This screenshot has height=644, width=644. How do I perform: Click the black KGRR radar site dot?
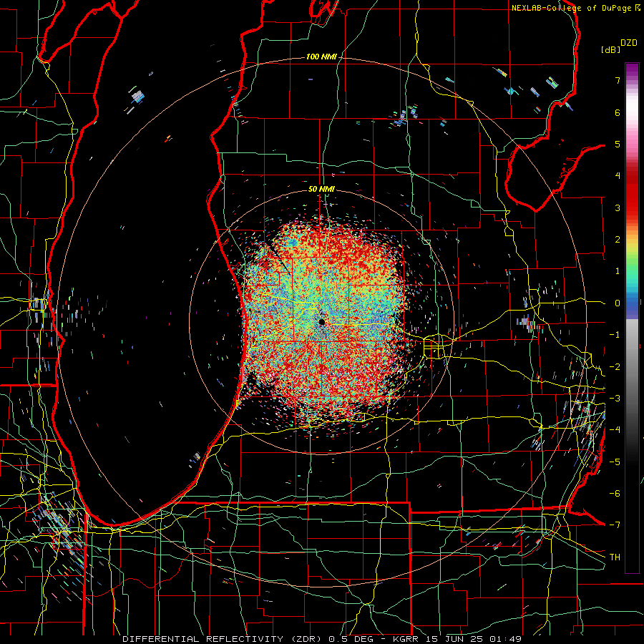click(x=322, y=321)
